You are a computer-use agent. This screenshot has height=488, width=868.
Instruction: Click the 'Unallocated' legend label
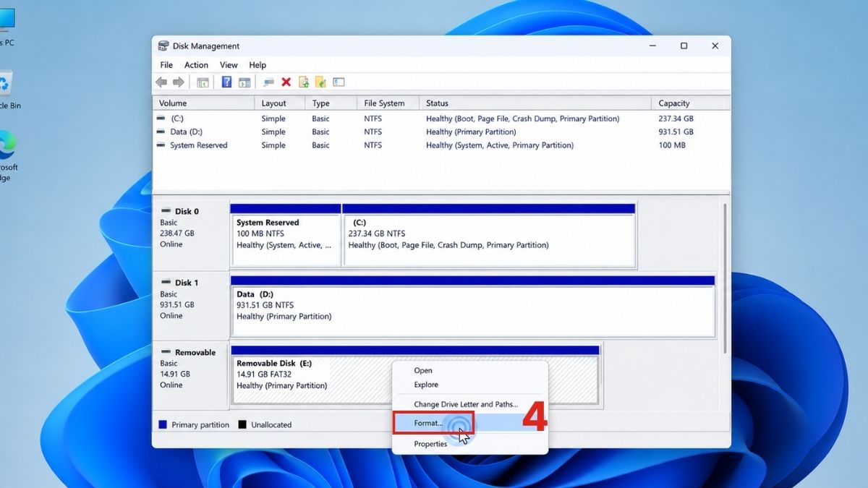[271, 425]
